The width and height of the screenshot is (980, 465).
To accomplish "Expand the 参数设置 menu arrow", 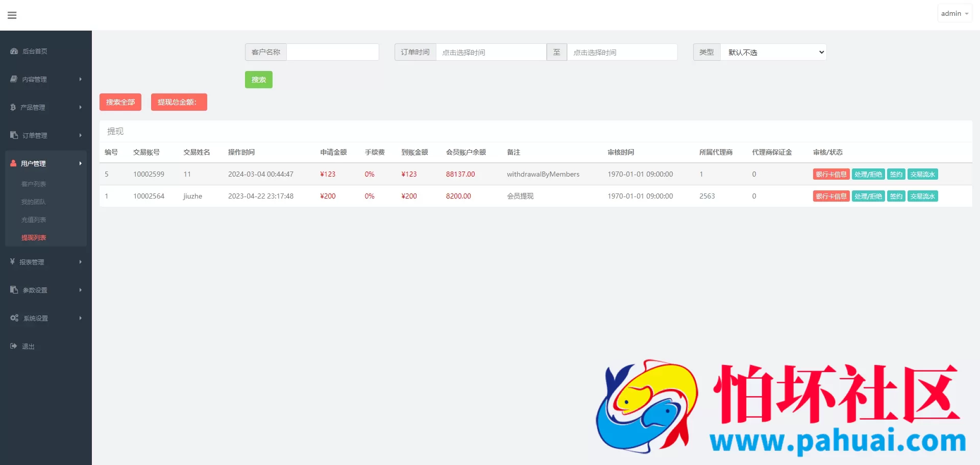I will pos(80,290).
